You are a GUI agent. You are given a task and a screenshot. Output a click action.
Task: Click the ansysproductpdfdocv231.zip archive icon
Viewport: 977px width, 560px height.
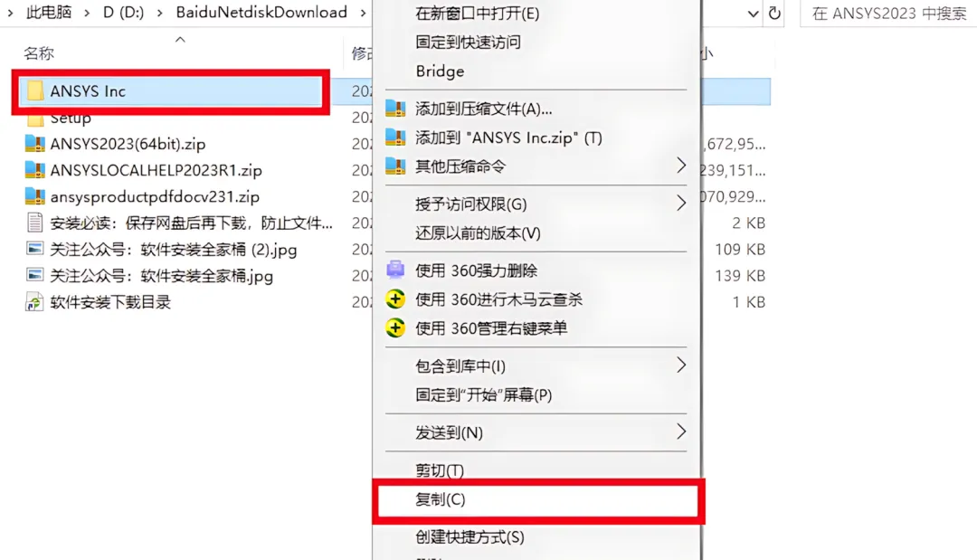pos(35,196)
